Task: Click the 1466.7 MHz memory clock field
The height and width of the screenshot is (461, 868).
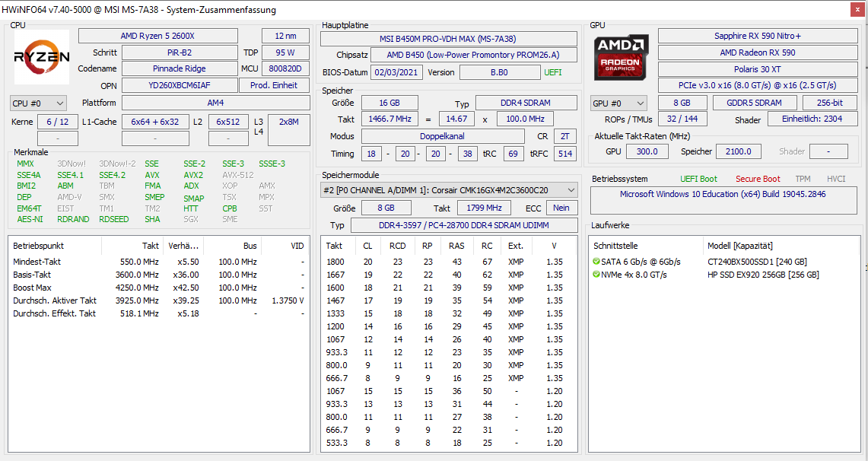Action: coord(390,119)
